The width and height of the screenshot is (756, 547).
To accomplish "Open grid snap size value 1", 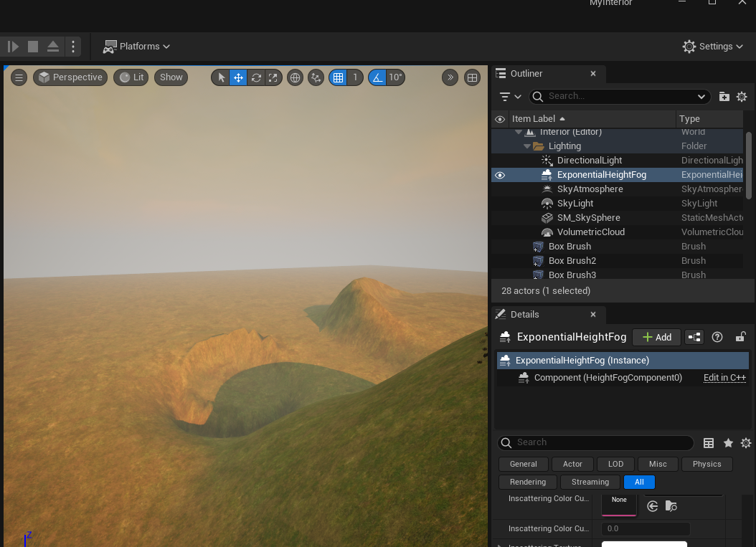I will pos(355,77).
